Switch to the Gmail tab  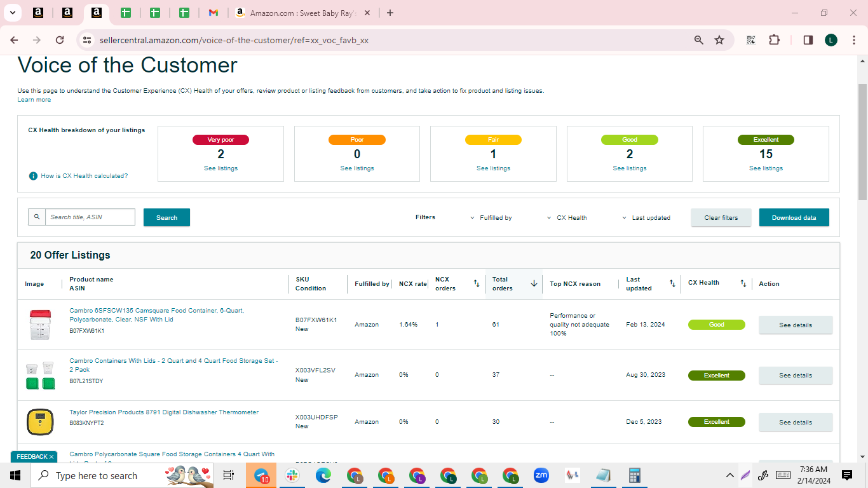click(x=214, y=13)
